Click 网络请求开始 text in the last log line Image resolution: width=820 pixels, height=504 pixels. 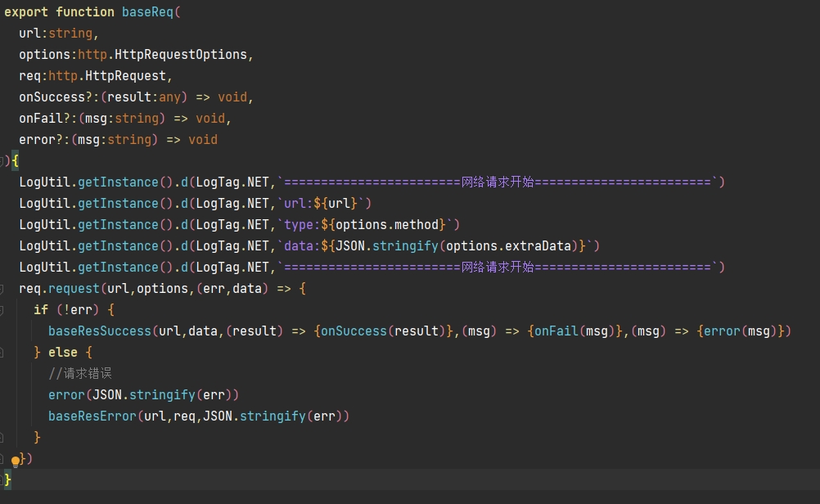[x=498, y=268]
